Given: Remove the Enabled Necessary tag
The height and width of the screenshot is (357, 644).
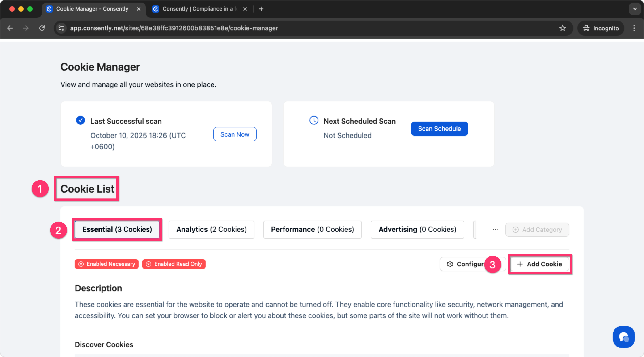Looking at the screenshot, I should pos(81,264).
